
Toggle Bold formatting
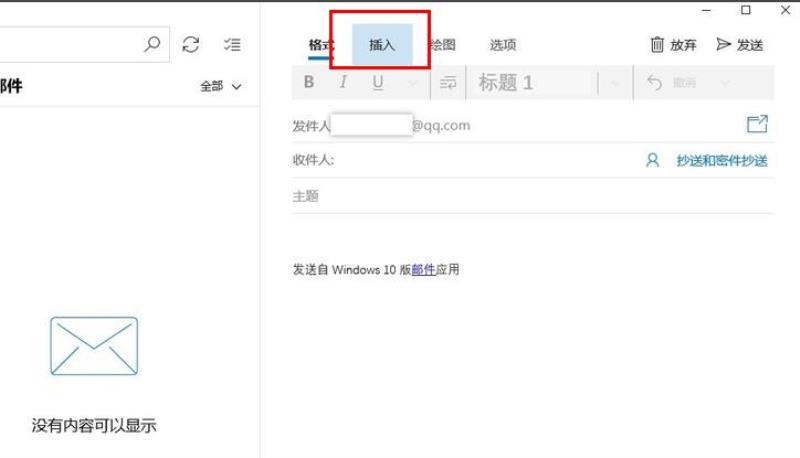point(309,82)
